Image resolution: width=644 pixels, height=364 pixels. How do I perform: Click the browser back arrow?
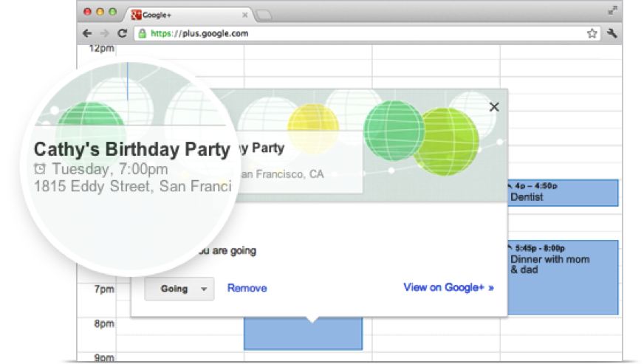coord(87,33)
